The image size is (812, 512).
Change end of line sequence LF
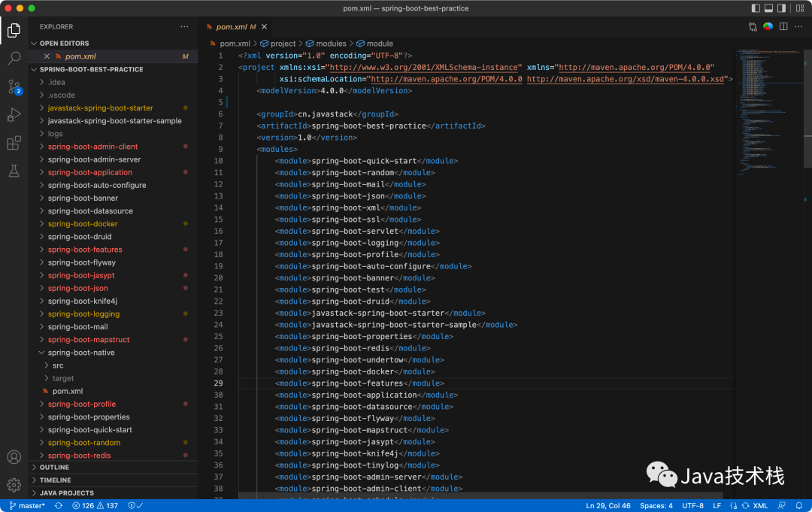[717, 506]
